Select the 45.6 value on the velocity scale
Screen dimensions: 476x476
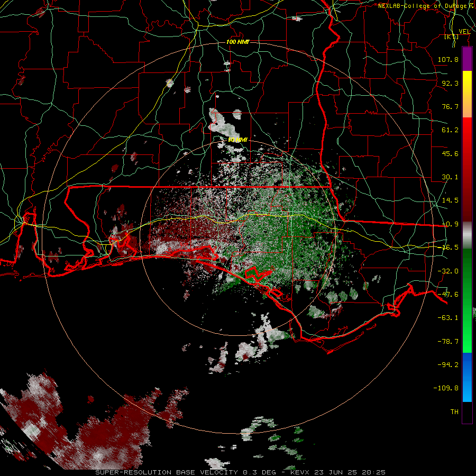click(450, 153)
